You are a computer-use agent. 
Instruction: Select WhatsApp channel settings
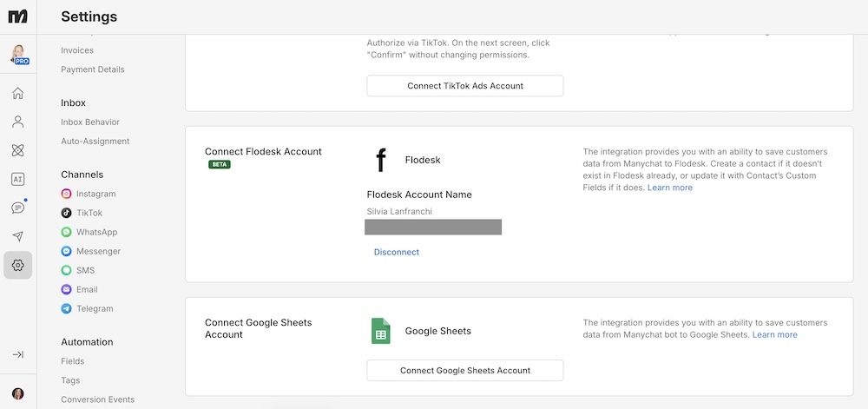click(96, 233)
